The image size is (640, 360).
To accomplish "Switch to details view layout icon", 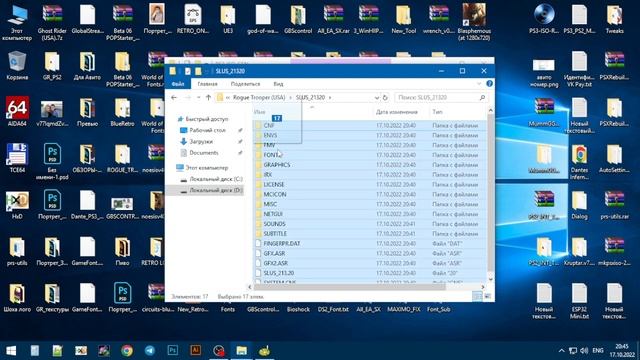I will (x=477, y=296).
